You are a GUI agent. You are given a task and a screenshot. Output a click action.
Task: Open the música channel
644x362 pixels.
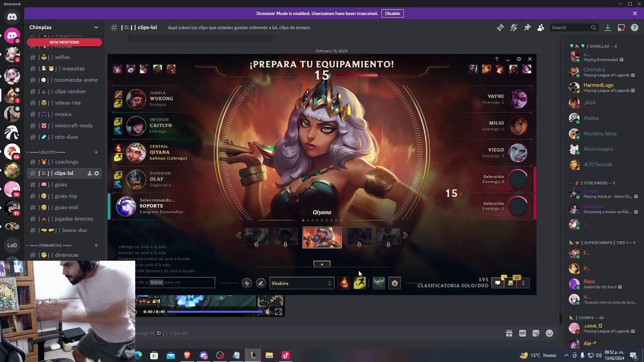point(64,114)
